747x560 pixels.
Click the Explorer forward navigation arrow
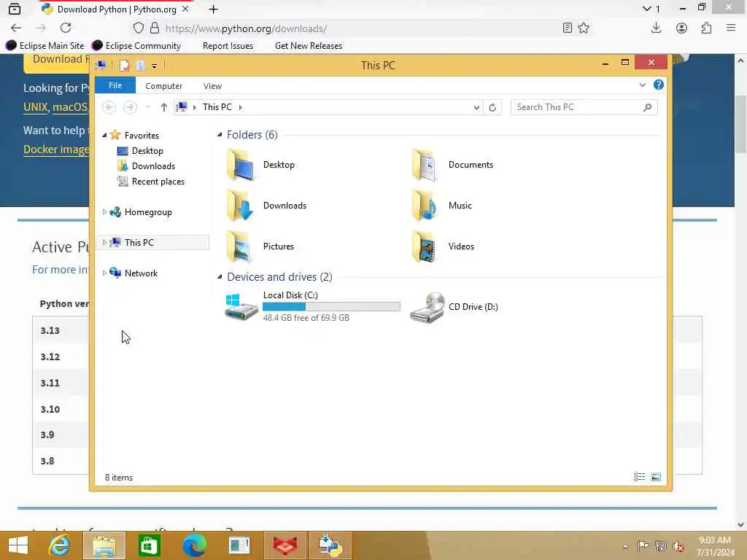point(130,107)
